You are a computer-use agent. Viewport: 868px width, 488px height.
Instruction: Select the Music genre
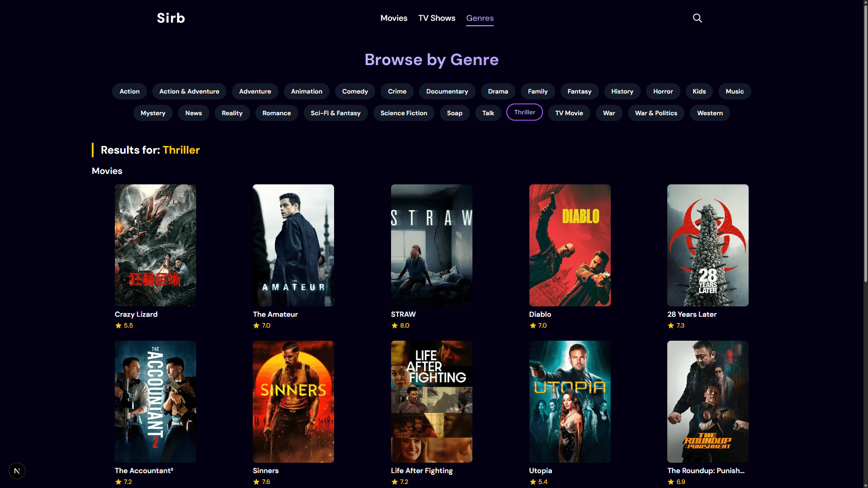click(x=735, y=91)
